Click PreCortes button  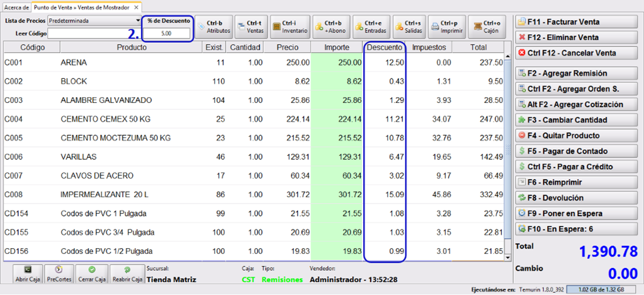pos(59,274)
